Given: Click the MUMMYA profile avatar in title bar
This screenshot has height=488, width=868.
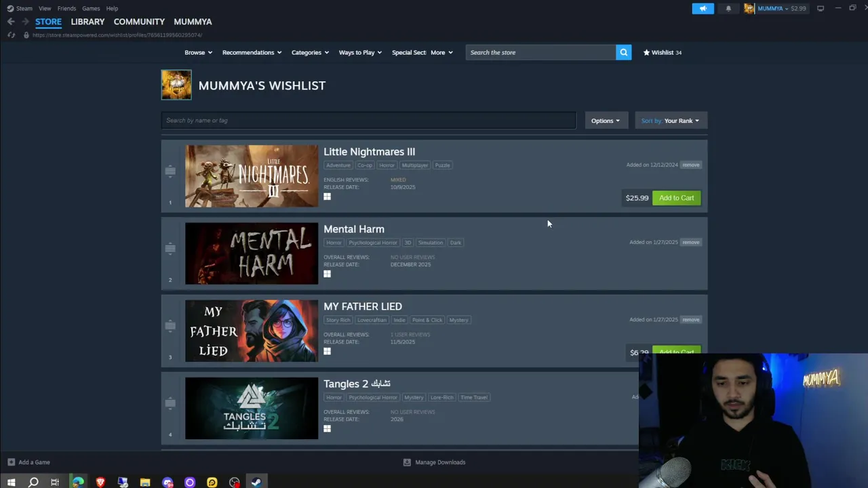Looking at the screenshot, I should (749, 8).
